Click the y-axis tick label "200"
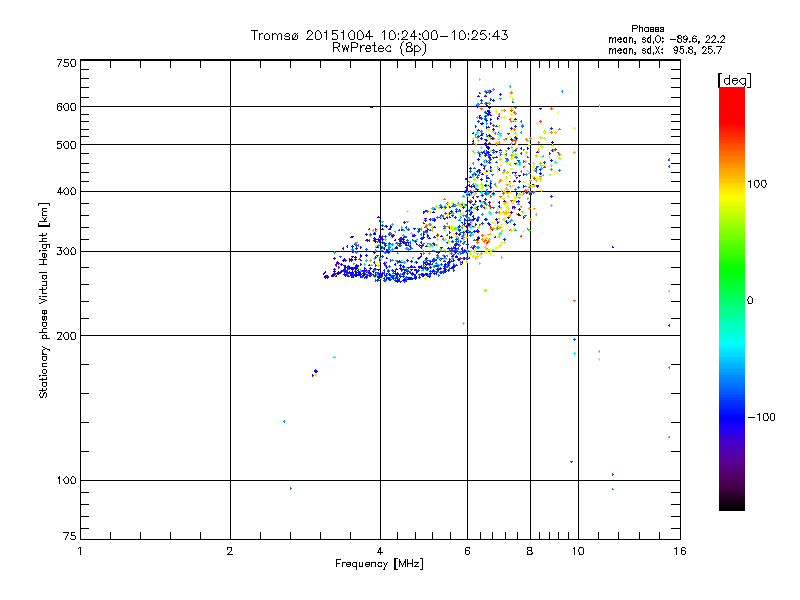The height and width of the screenshot is (600, 800). (66, 336)
